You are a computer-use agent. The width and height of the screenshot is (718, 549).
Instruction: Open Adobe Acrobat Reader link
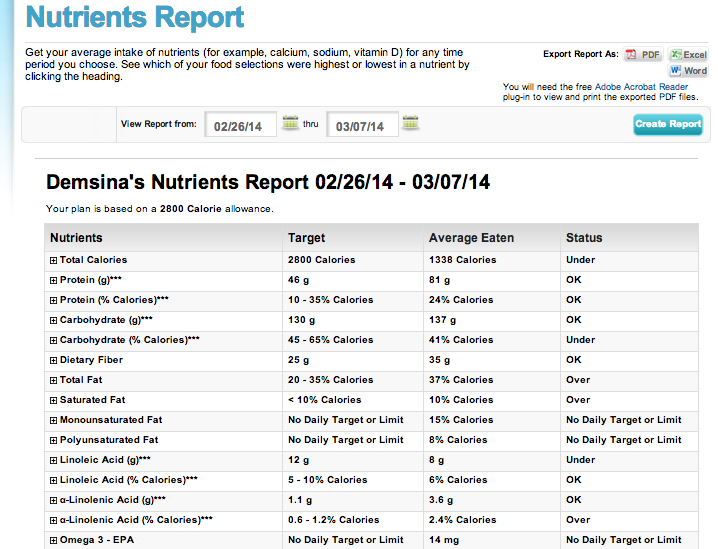click(641, 87)
